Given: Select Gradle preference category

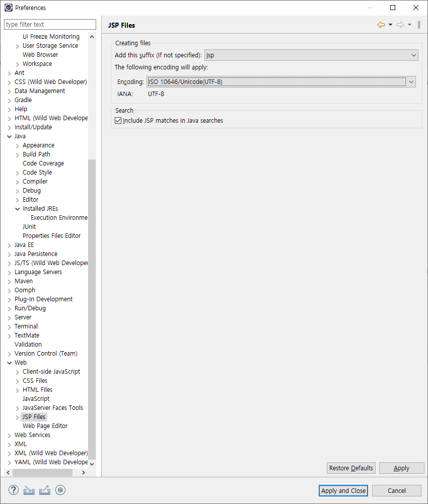Looking at the screenshot, I should click(23, 100).
